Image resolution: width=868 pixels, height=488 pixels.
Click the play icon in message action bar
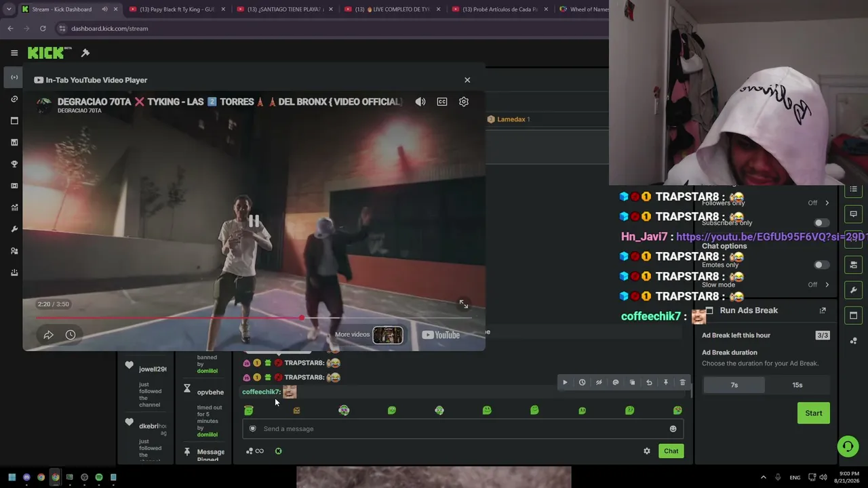coord(565,382)
